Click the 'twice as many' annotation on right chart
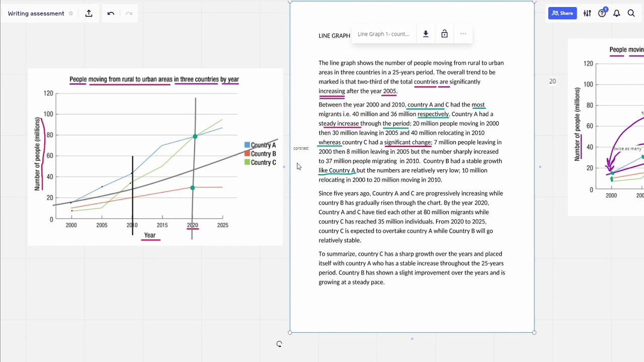This screenshot has width=644, height=362. 627,149
